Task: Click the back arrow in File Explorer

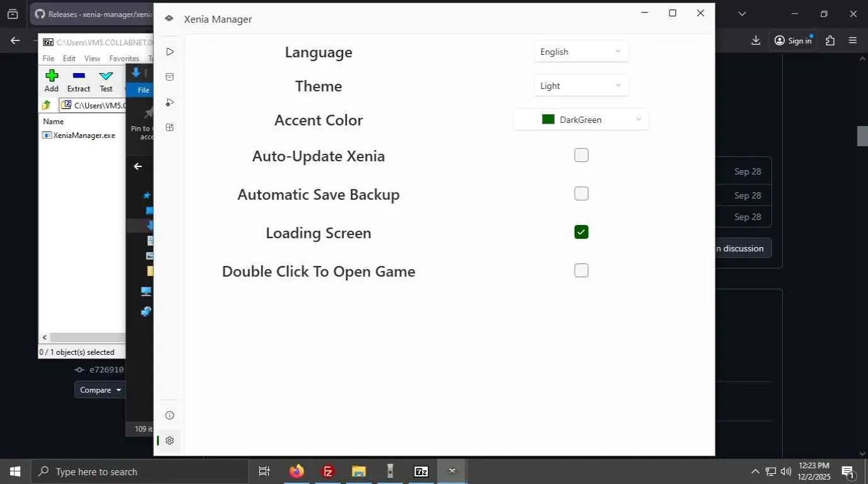Action: 138,166
